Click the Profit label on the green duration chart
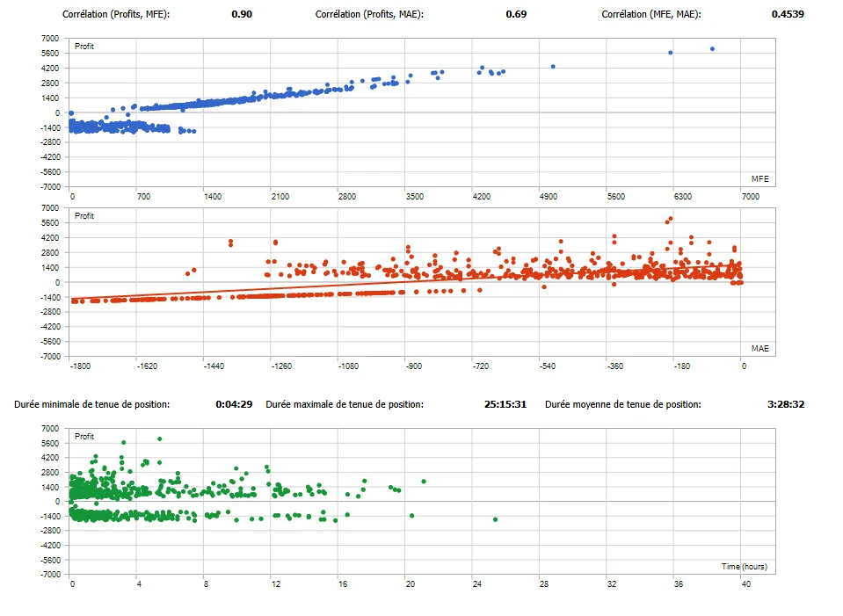The width and height of the screenshot is (843, 616). (x=84, y=436)
